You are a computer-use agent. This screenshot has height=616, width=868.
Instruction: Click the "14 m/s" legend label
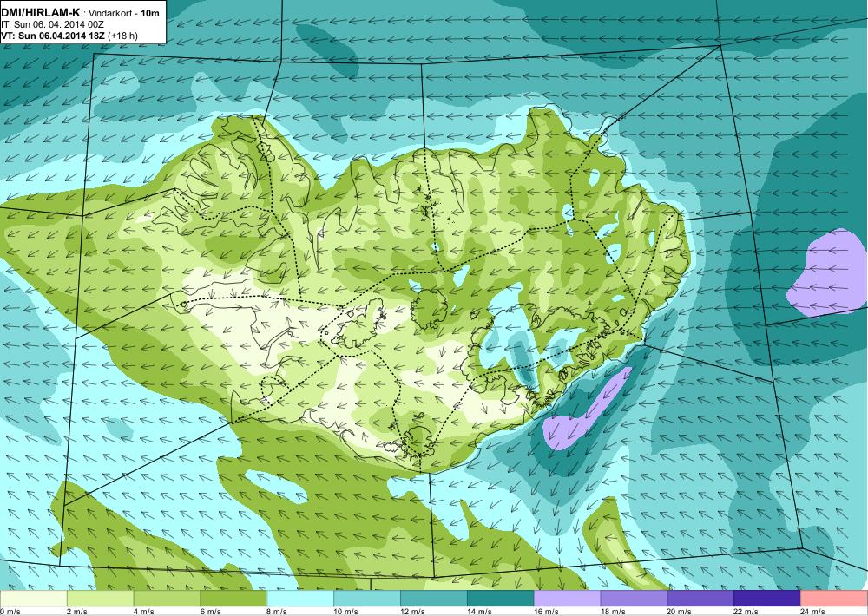(479, 612)
